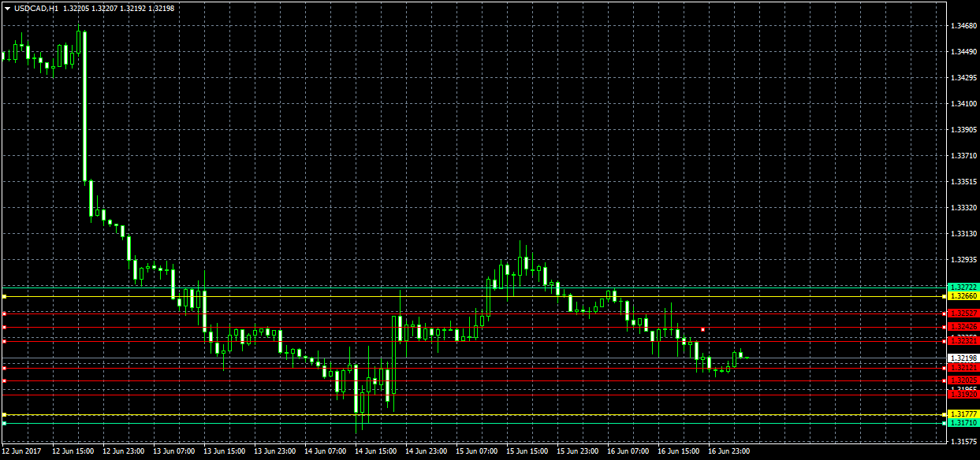This screenshot has height=460, width=980.
Task: Open the USDCAD,H1 chart dropdown triangle
Action: point(7,8)
